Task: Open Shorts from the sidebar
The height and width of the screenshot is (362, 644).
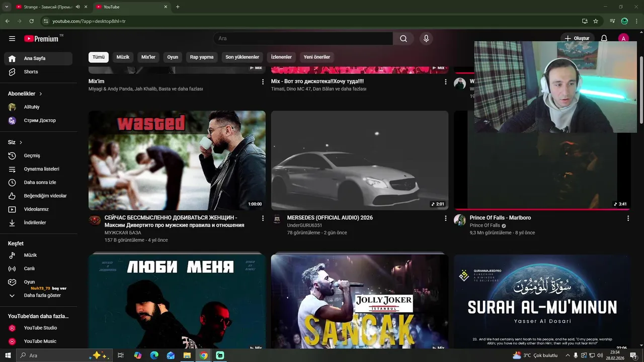Action: click(38, 72)
